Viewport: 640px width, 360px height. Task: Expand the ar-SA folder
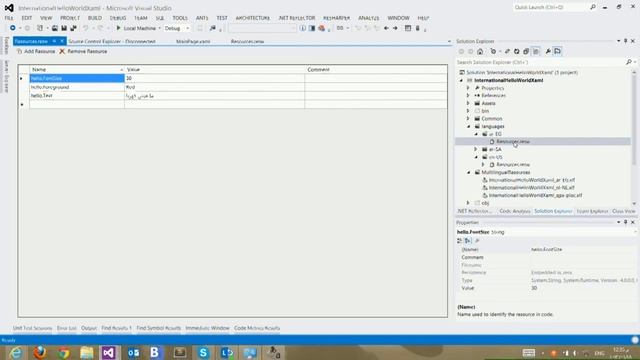(476, 149)
